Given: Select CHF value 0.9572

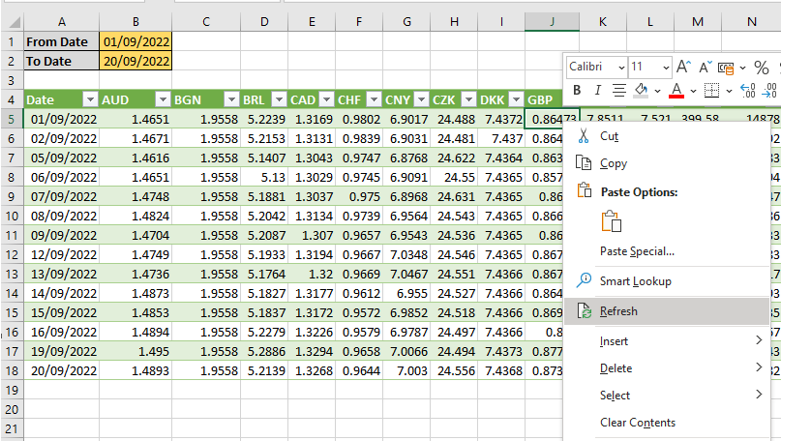Looking at the screenshot, I should click(x=359, y=313).
